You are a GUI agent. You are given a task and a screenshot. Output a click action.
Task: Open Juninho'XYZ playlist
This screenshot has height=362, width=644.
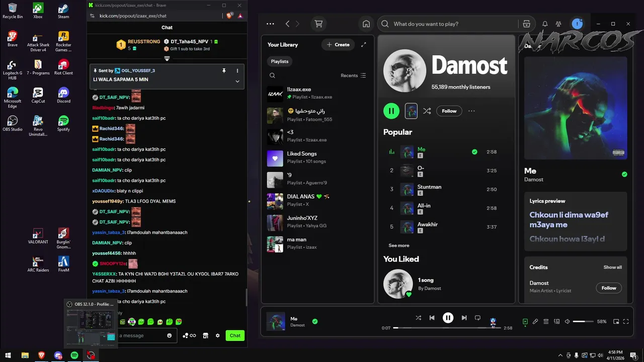(317, 222)
